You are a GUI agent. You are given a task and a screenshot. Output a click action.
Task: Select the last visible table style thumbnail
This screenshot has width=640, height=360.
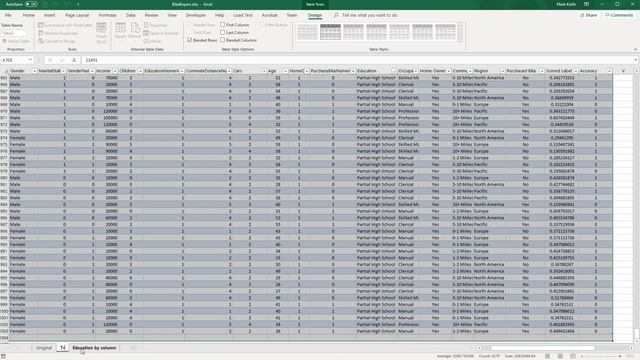coord(445,32)
